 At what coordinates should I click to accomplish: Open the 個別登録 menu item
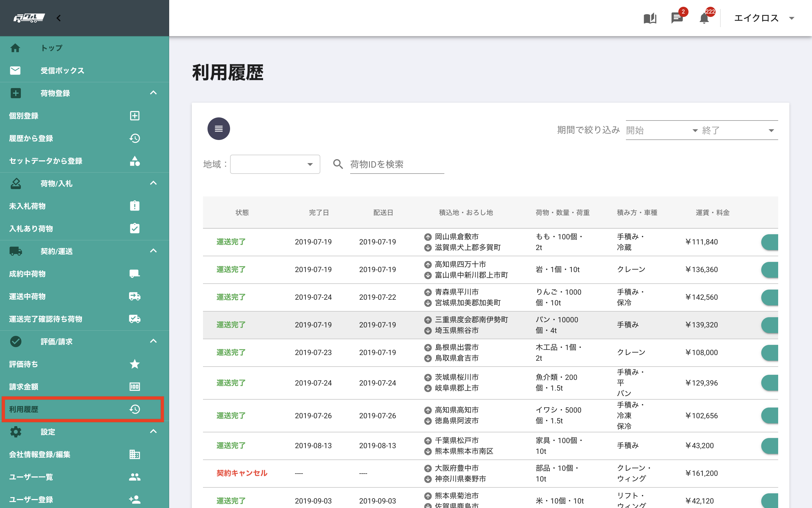coord(85,116)
